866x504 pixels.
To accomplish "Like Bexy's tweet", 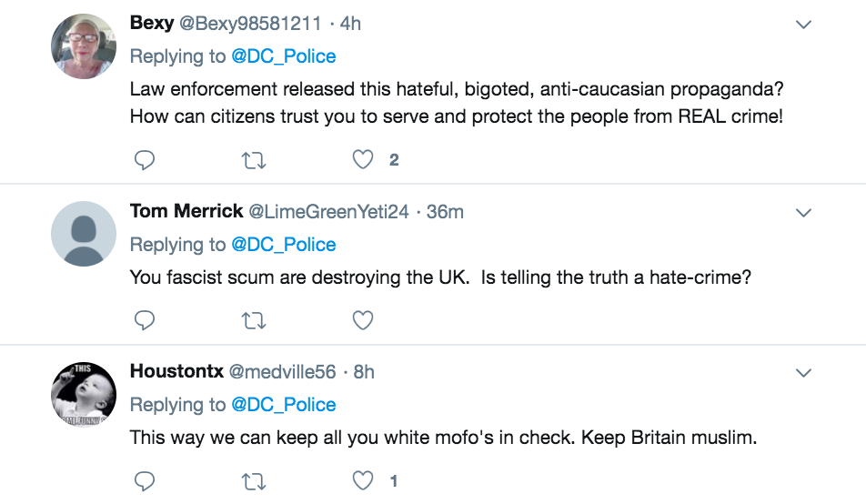I will pyautogui.click(x=363, y=160).
